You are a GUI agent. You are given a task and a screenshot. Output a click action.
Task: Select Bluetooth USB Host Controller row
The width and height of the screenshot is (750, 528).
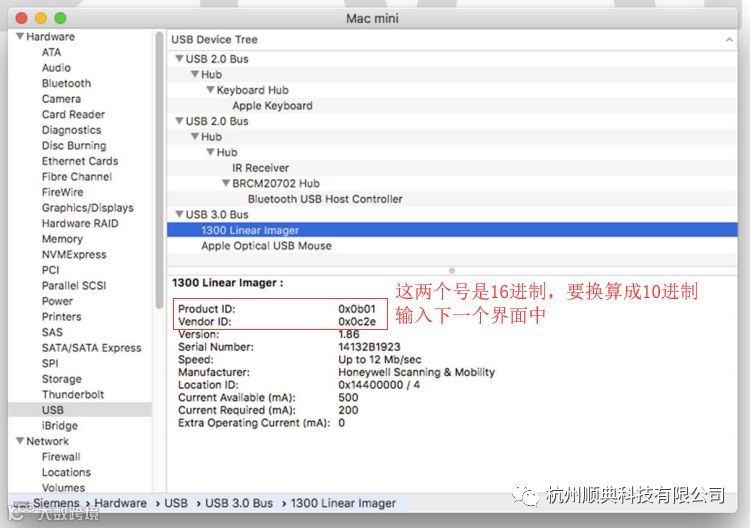pyautogui.click(x=452, y=198)
